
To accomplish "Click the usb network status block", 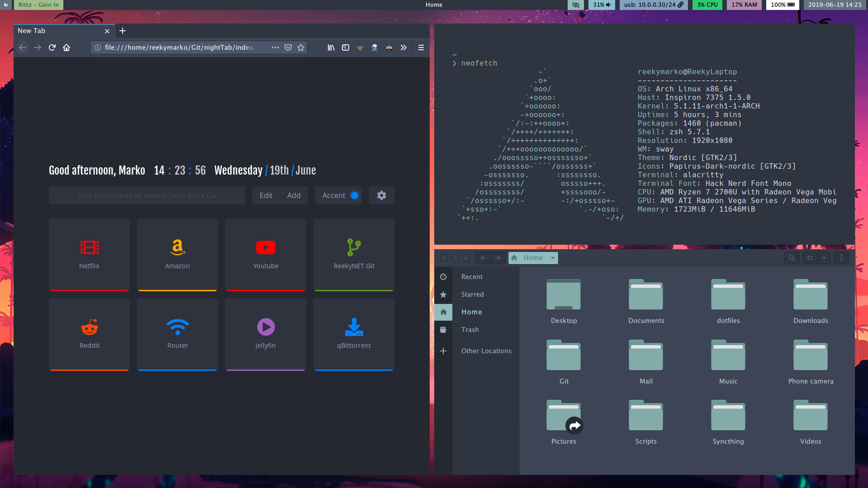I will (654, 5).
